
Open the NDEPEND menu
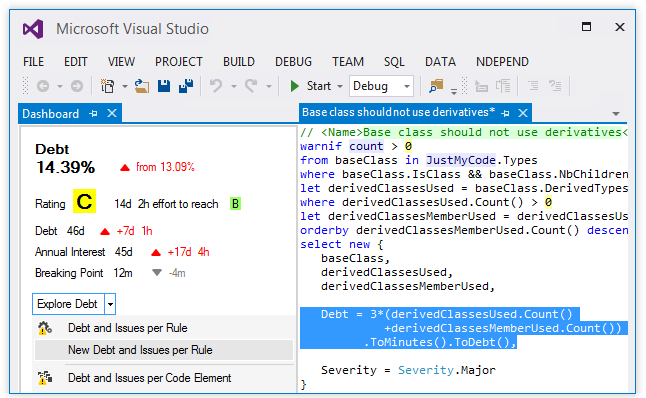502,62
